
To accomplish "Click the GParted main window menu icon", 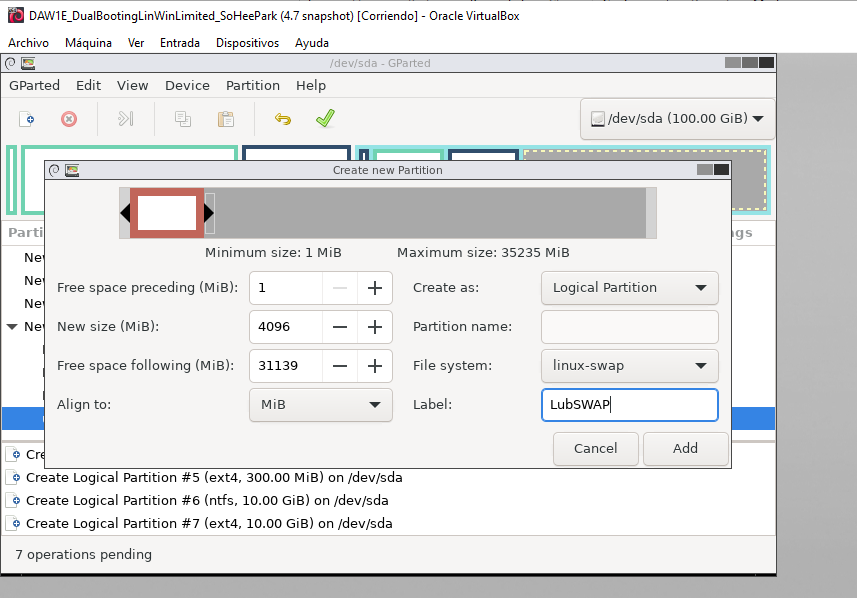I will (x=10, y=63).
